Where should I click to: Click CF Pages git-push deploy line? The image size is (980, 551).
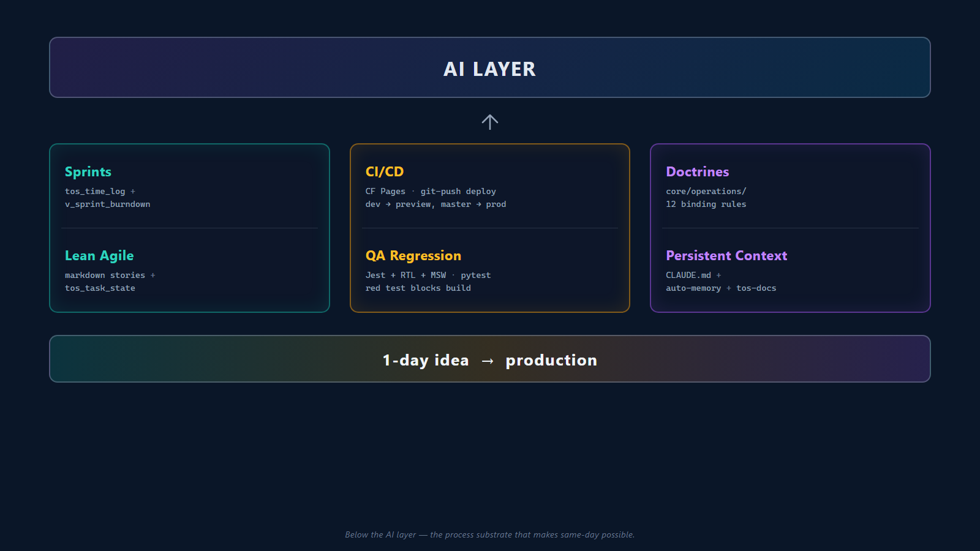pyautogui.click(x=431, y=192)
